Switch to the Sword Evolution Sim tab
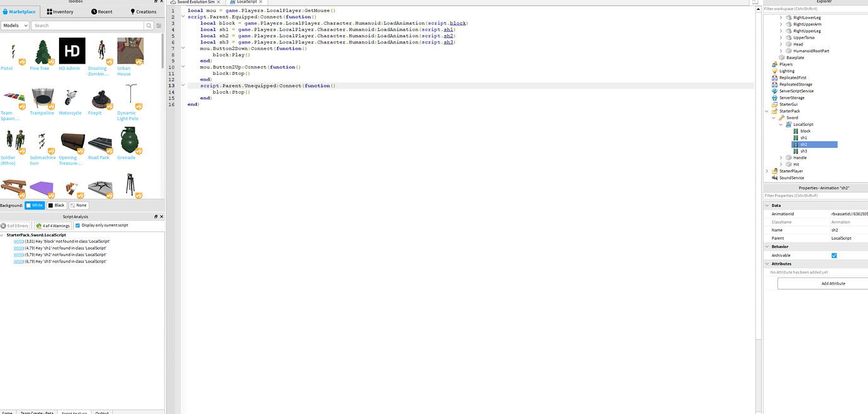Image resolution: width=868 pixels, height=414 pixels. (x=195, y=2)
